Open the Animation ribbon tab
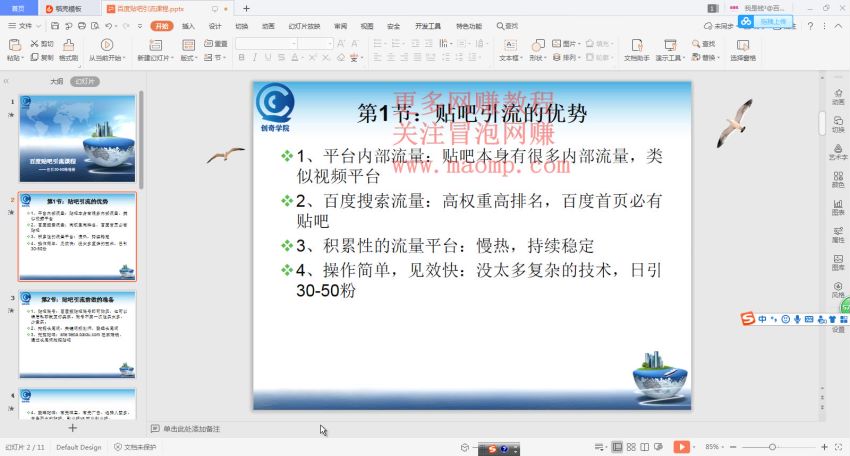The width and height of the screenshot is (850, 456). click(x=268, y=26)
